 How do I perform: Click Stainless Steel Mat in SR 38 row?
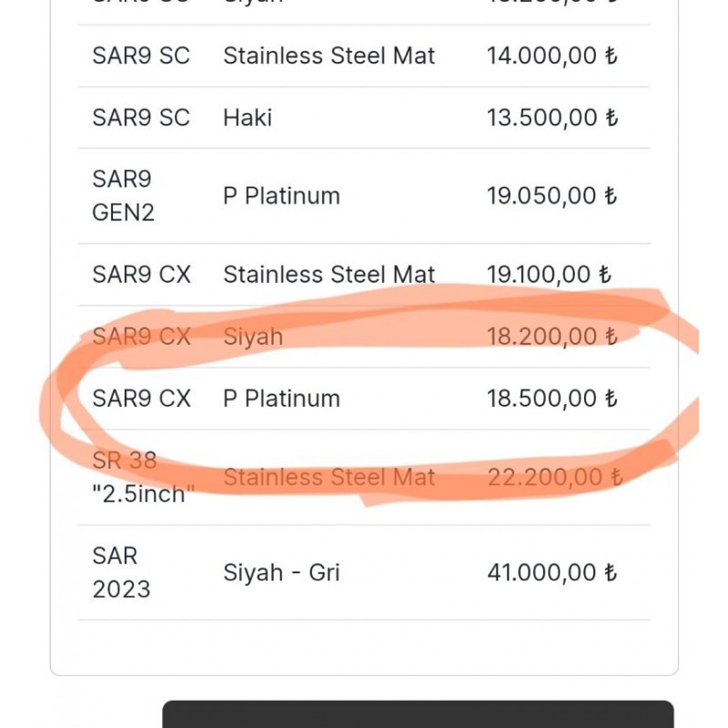tap(329, 477)
